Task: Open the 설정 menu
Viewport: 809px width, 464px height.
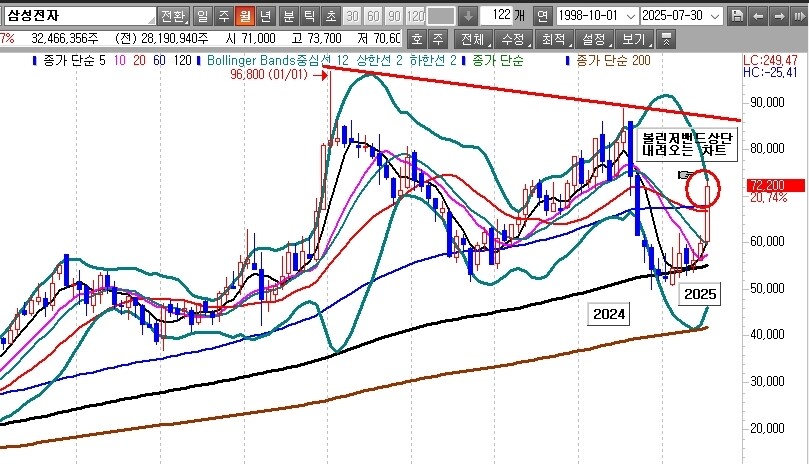Action: pyautogui.click(x=594, y=39)
